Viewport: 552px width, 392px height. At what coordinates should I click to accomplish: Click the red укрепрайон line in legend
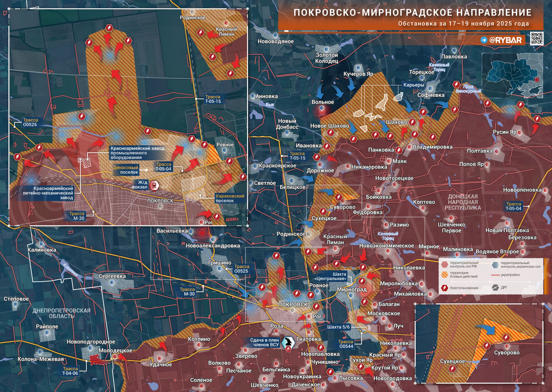coord(495,275)
